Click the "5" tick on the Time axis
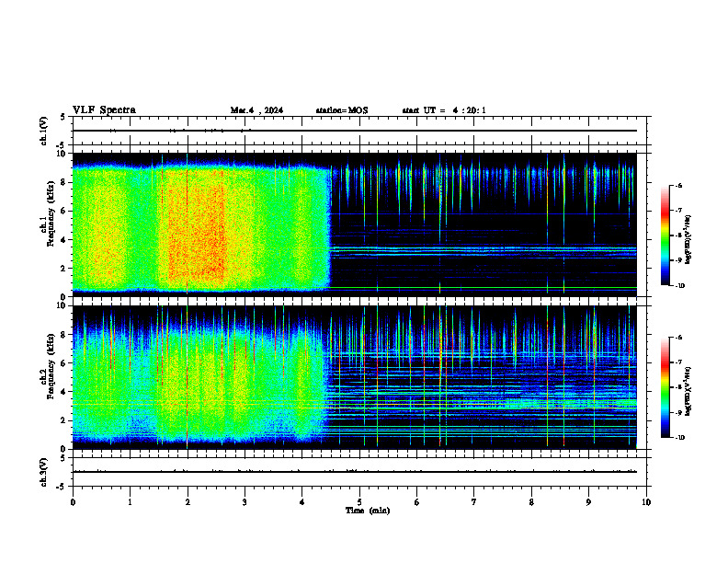Screen dimensions: 728x563 point(359,502)
